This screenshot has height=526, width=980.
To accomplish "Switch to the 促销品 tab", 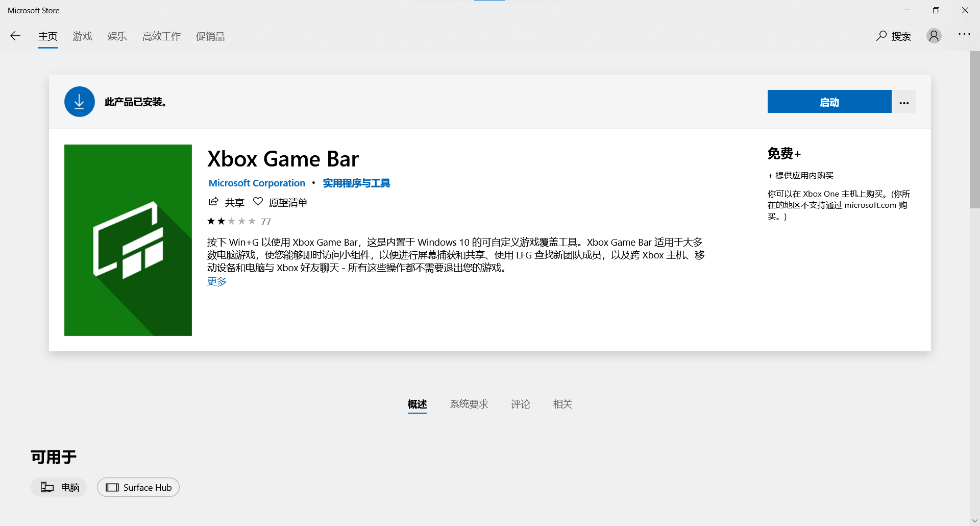I will [210, 36].
